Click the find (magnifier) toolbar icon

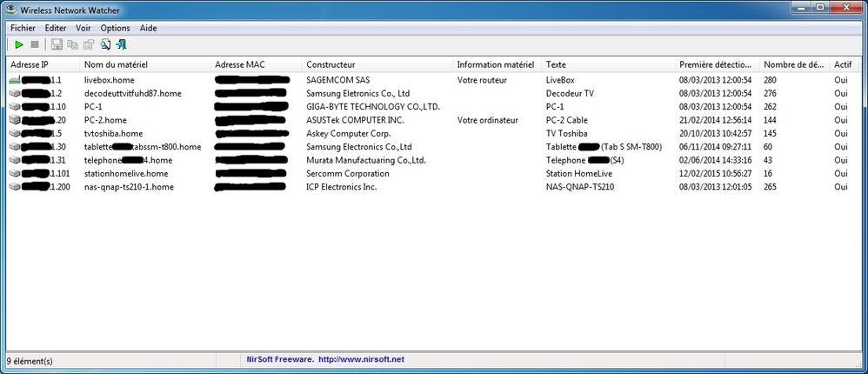(106, 45)
